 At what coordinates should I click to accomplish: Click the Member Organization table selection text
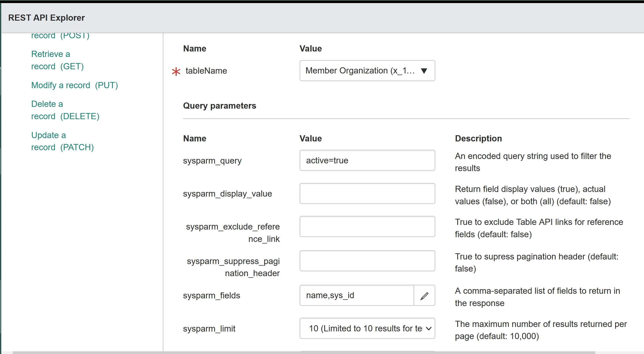coord(360,71)
